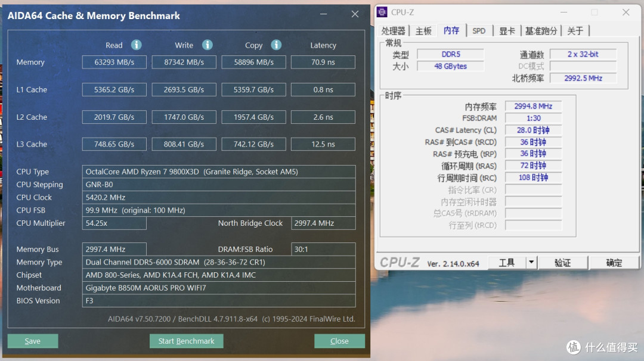
Task: Click the L1 Cache Copy value 5359.7 GB/s
Action: pos(254,89)
